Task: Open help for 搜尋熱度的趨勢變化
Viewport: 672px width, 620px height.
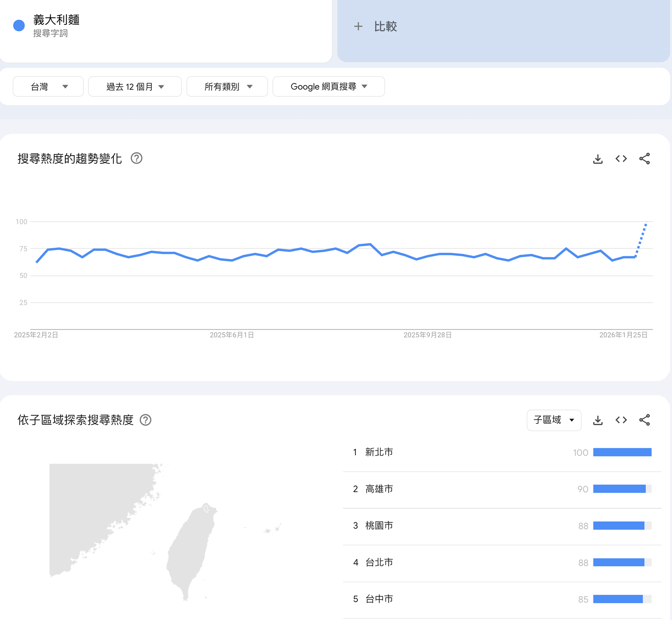Action: (138, 158)
